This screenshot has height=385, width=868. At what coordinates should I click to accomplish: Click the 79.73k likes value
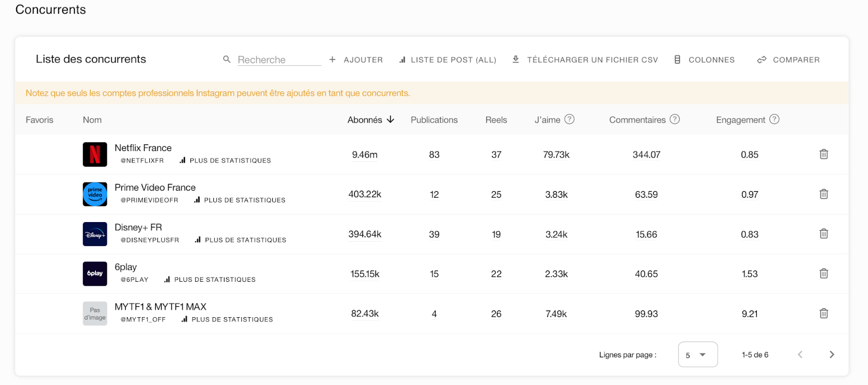pyautogui.click(x=556, y=155)
